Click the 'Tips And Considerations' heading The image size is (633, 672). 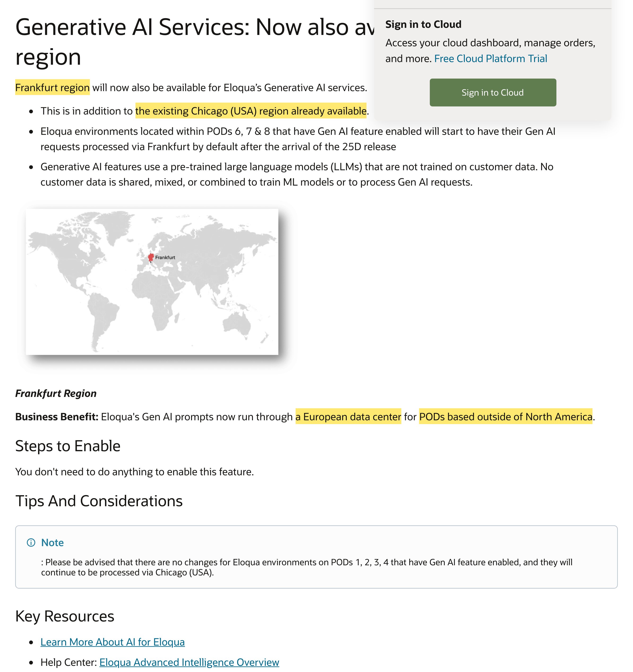point(99,501)
